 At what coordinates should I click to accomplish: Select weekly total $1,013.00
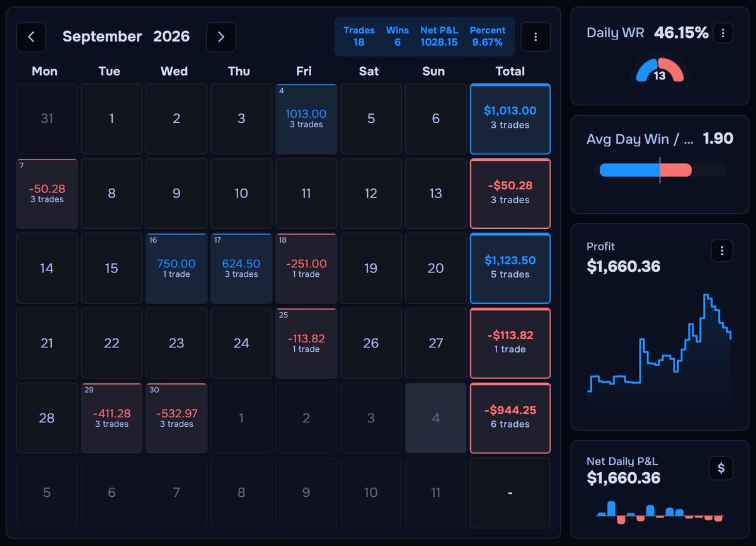(510, 119)
